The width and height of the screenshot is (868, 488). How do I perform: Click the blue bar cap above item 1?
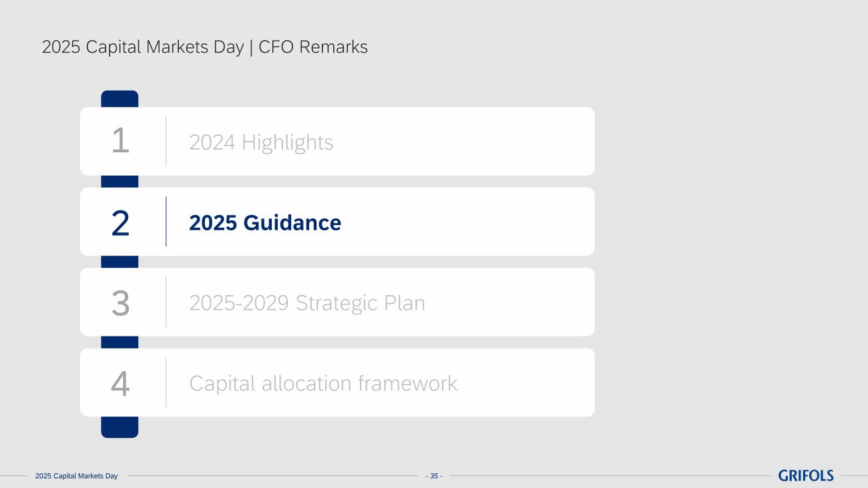(x=120, y=99)
